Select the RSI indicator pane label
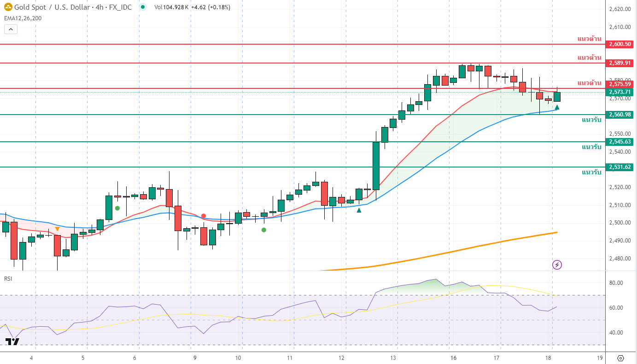This screenshot has width=637, height=364. [x=8, y=278]
